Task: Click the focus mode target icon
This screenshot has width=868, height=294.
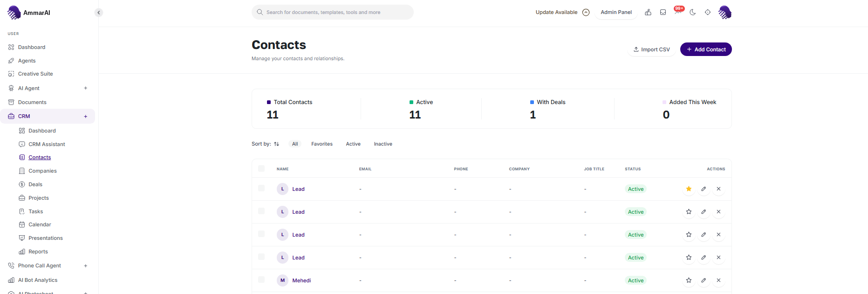Action: coord(708,13)
